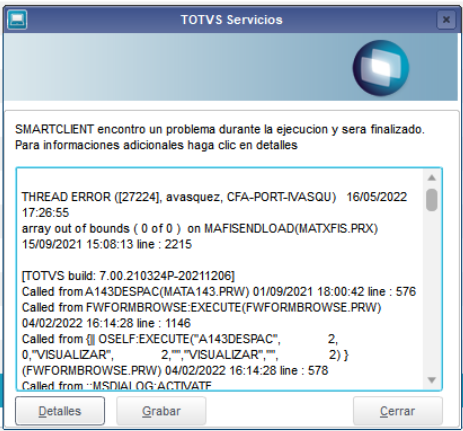
Task: Click 'Para informaciones adicionales' text
Action: coord(156,145)
